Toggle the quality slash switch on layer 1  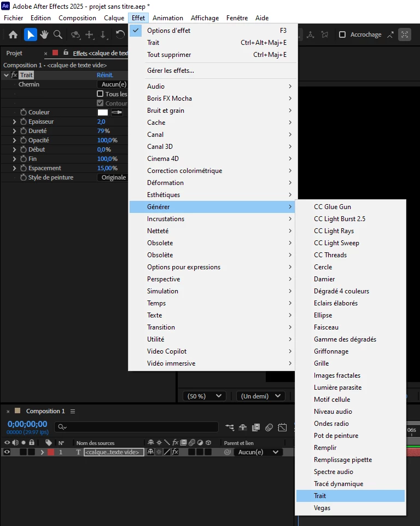[167, 452]
